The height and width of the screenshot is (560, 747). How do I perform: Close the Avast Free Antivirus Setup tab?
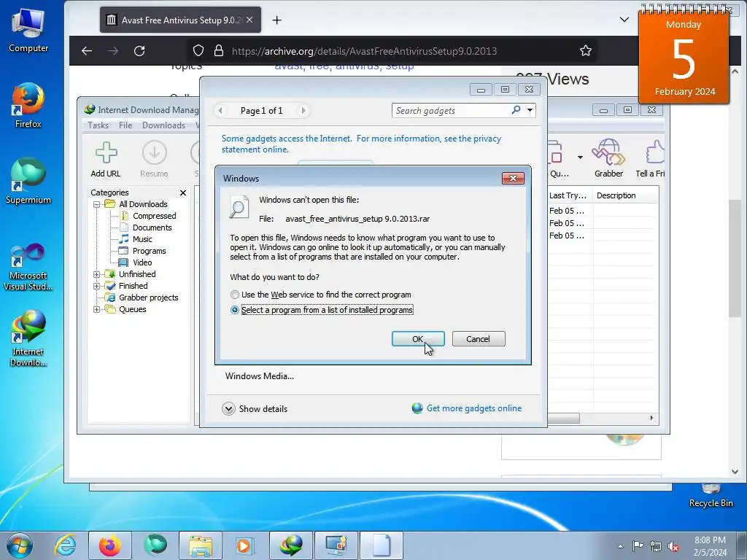249,20
